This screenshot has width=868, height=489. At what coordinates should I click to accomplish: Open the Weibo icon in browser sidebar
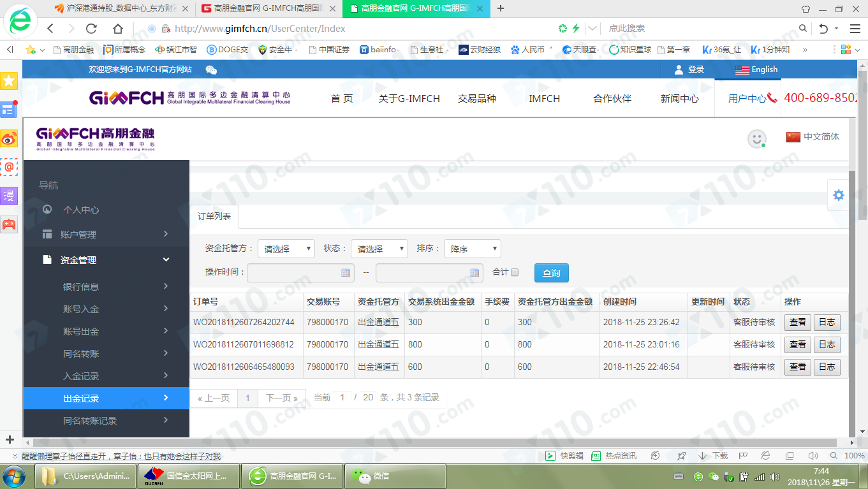pos(9,138)
